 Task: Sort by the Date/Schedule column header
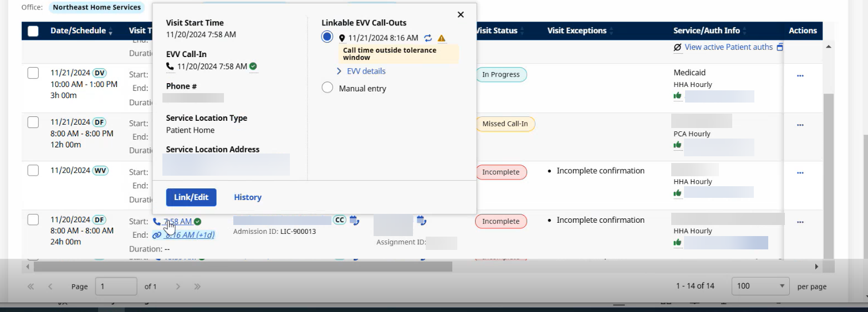click(78, 31)
